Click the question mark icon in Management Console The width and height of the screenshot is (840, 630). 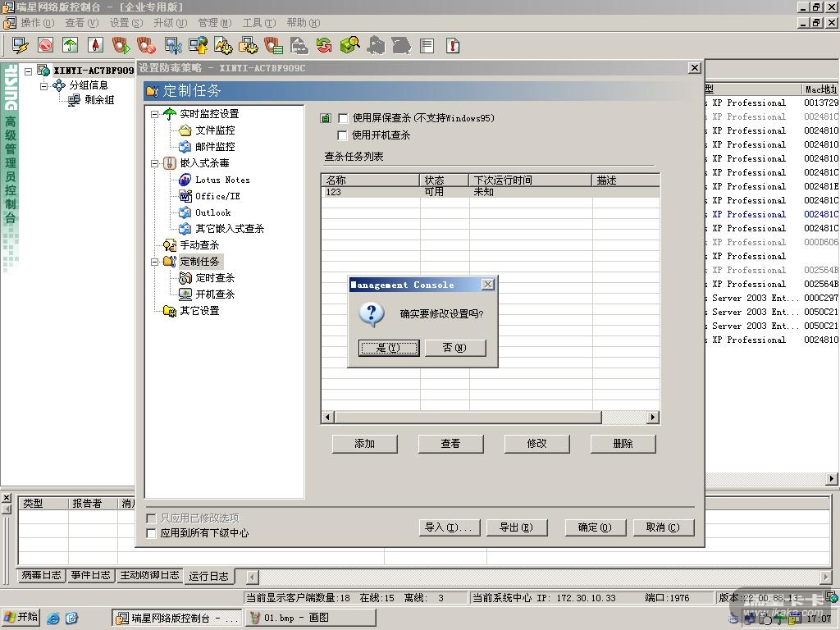[372, 314]
